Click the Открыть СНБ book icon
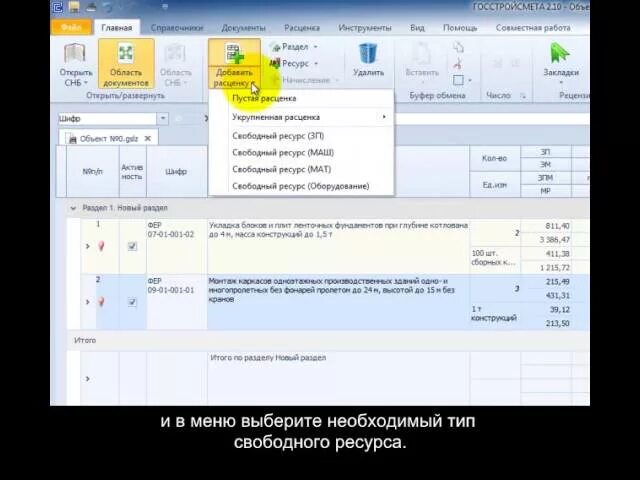Image resolution: width=640 pixels, height=480 pixels. [75, 53]
